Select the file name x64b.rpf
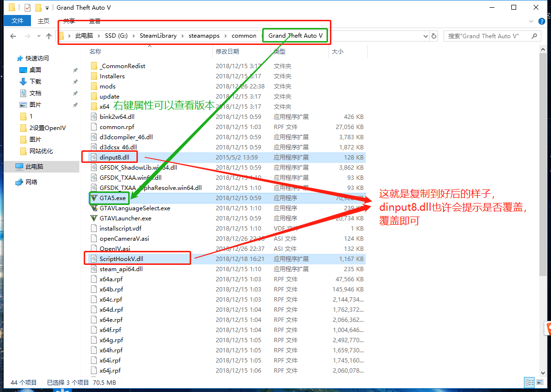The height and width of the screenshot is (392, 551). point(111,290)
